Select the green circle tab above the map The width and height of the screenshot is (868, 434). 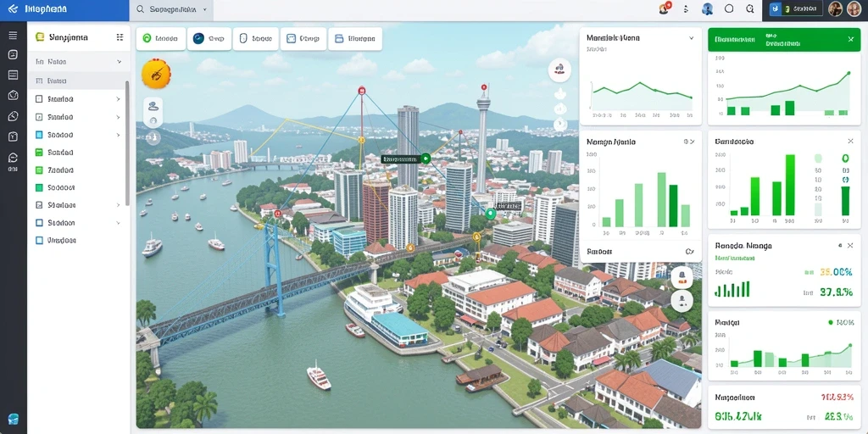click(x=161, y=39)
